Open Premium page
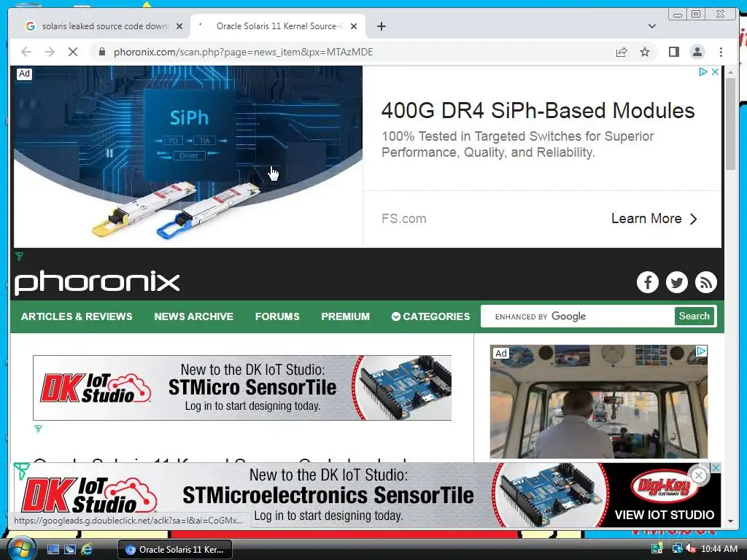 point(345,316)
